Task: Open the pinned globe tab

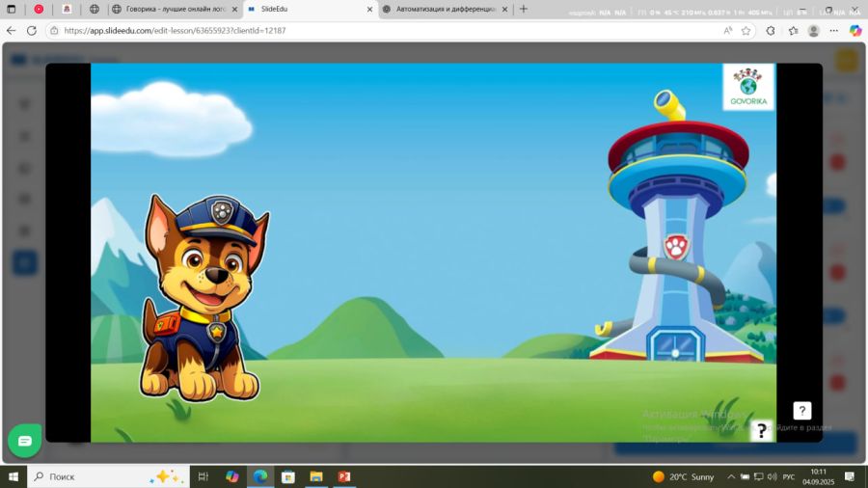Action: coord(95,9)
